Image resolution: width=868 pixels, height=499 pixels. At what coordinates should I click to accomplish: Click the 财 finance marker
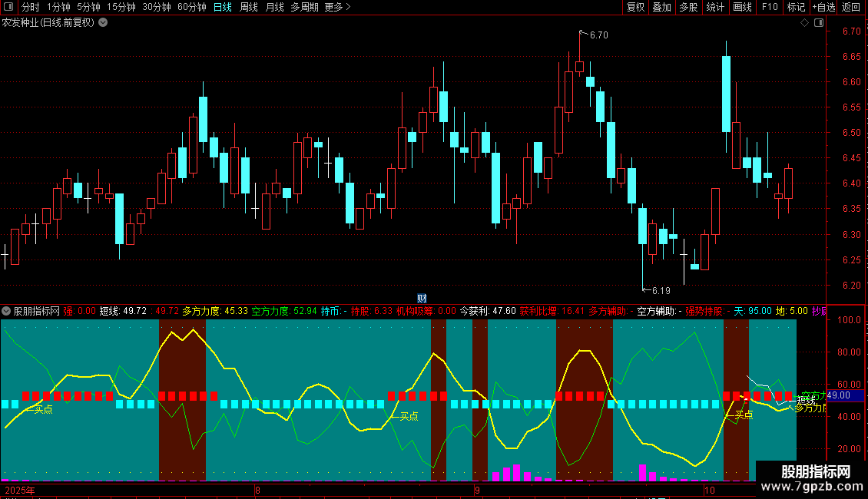point(422,298)
